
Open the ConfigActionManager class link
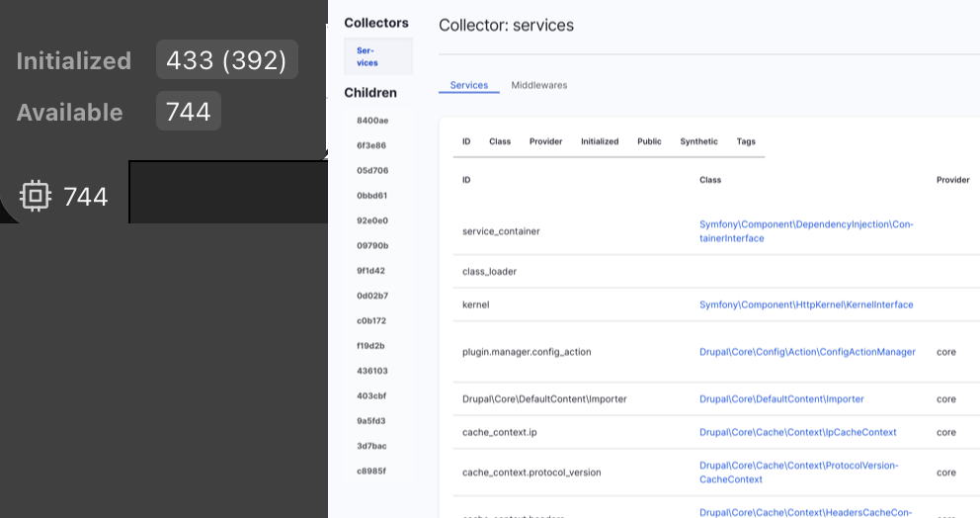pyautogui.click(x=806, y=352)
